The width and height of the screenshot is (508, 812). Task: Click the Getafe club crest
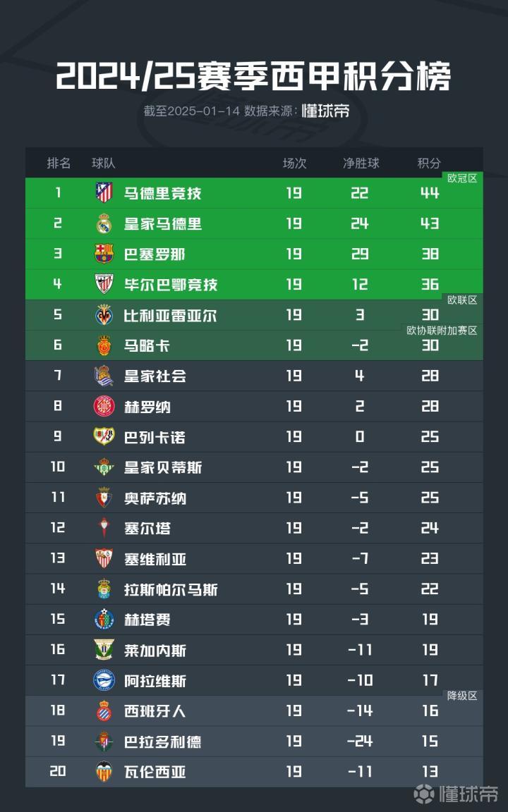104,620
